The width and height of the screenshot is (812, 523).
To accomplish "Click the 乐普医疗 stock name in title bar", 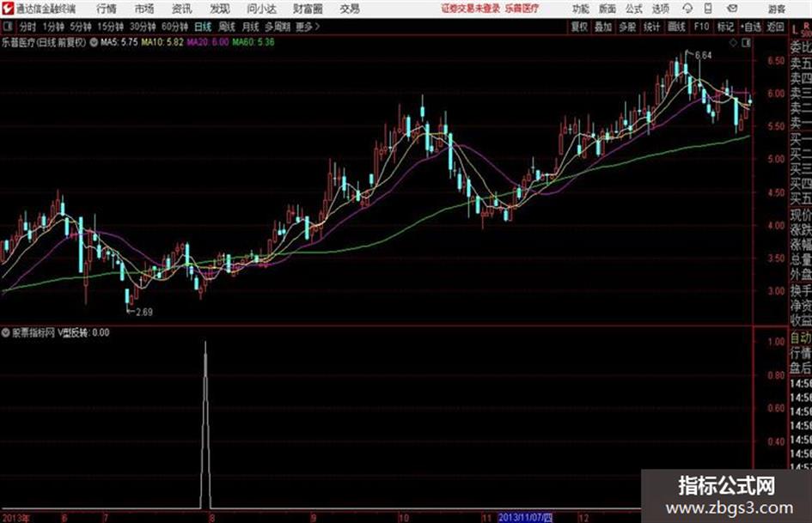I will tap(522, 9).
